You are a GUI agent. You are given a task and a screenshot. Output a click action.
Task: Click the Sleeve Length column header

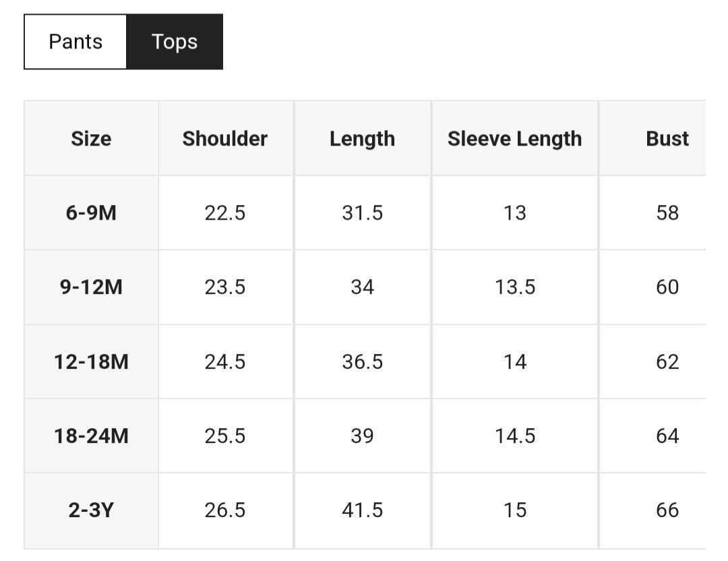point(514,138)
